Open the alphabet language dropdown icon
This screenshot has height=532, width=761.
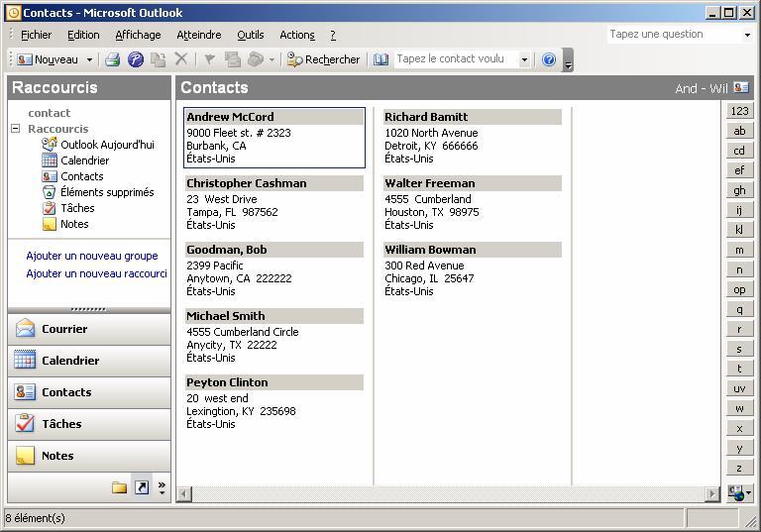(739, 494)
